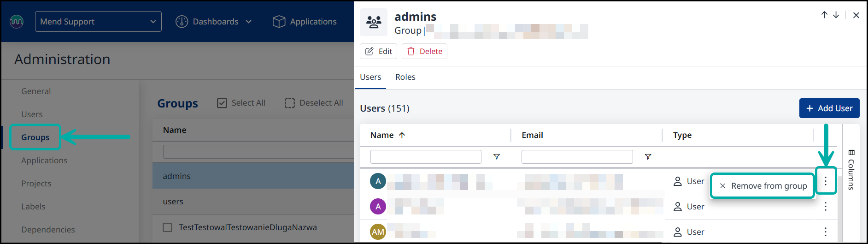Expand the Dashboards menu
This screenshot has width=868, height=244.
click(x=214, y=22)
